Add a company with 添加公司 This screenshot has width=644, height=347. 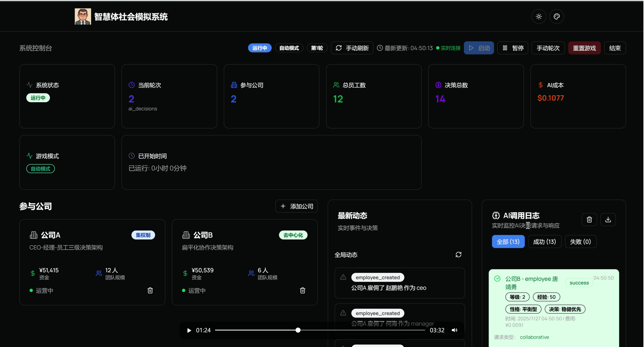(296, 206)
